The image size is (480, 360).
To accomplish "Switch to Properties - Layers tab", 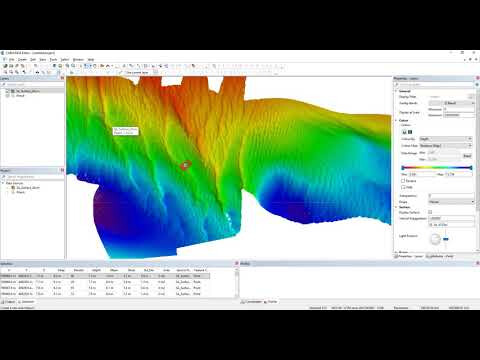I will (409, 256).
